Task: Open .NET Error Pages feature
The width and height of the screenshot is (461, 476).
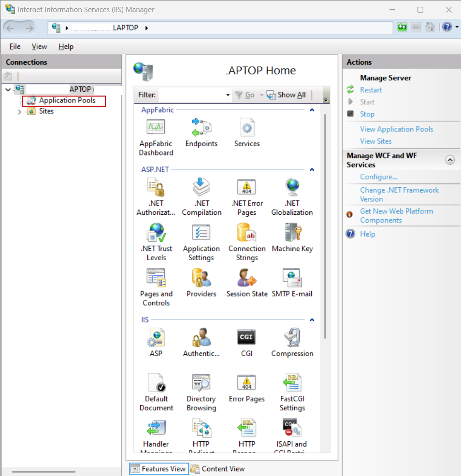Action: pyautogui.click(x=247, y=197)
